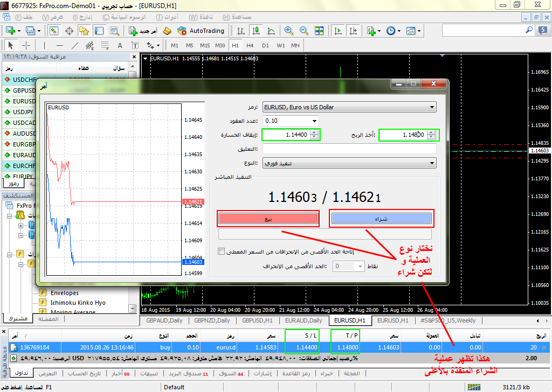Viewport: 552px width, 392px height.
Task: Open the symbol dropdown EURUSD, Euro vs US Dollar
Action: [349, 107]
